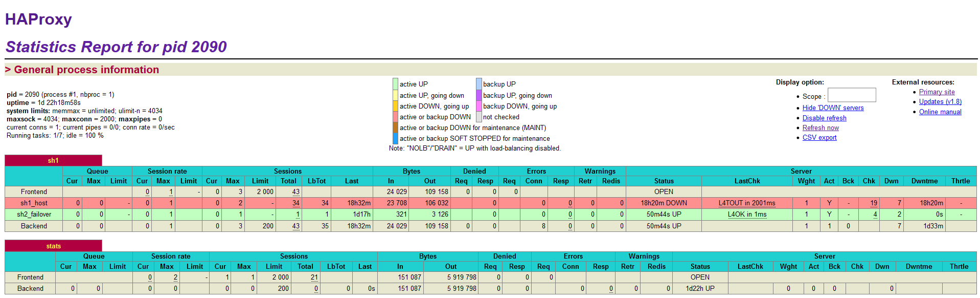Screen dimensions: 980x298
Task: Click sh1 Frontend sessions total 43
Action: click(296, 191)
